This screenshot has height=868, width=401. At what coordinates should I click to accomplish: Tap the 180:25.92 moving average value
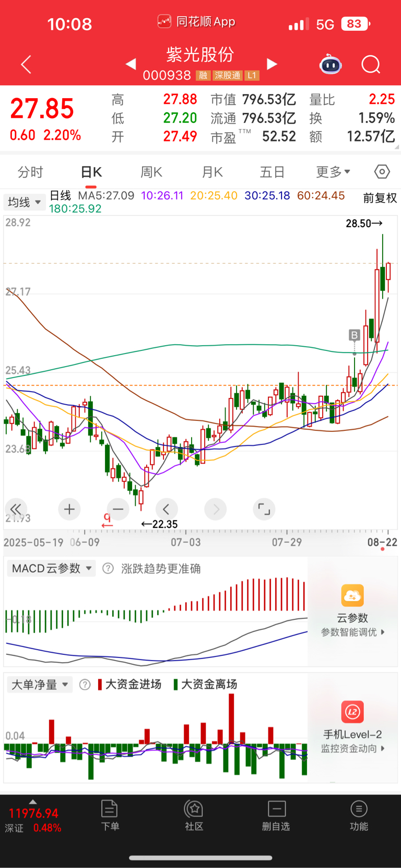click(75, 209)
